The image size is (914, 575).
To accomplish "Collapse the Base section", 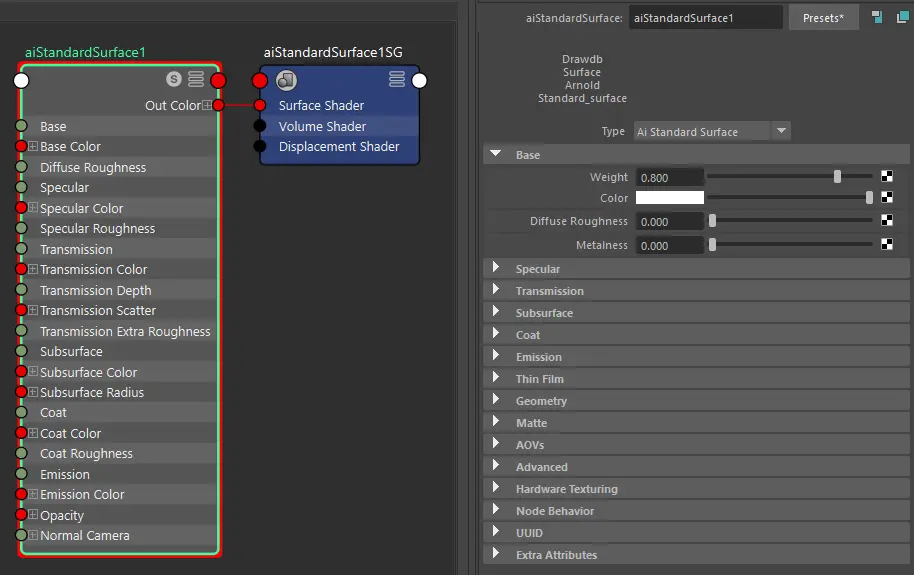I will (x=496, y=155).
